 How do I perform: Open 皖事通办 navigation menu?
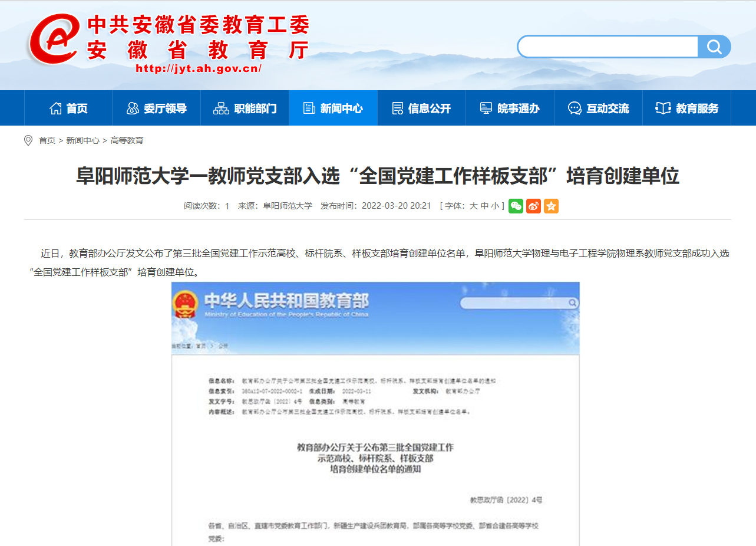pyautogui.click(x=510, y=108)
